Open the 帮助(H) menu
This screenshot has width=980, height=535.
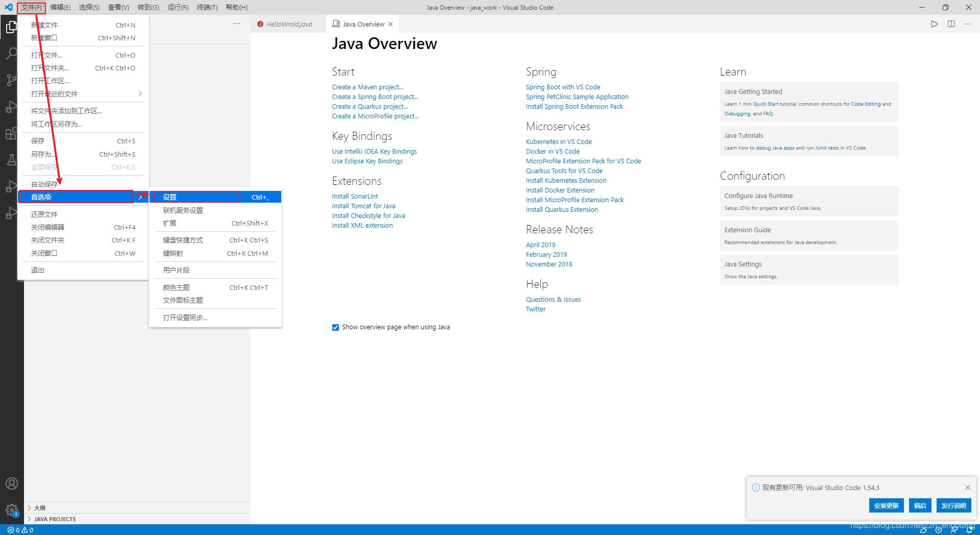point(237,7)
